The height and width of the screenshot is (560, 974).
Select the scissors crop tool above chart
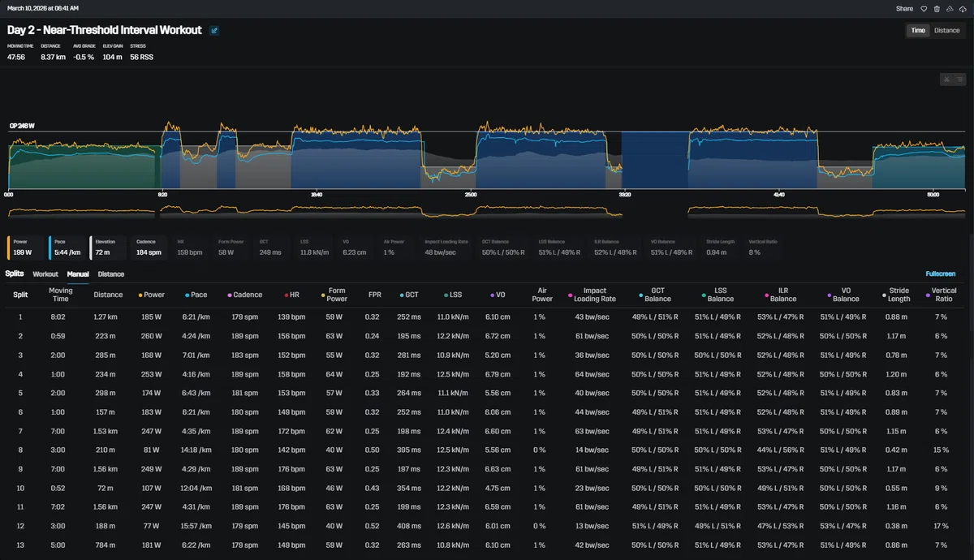click(946, 80)
